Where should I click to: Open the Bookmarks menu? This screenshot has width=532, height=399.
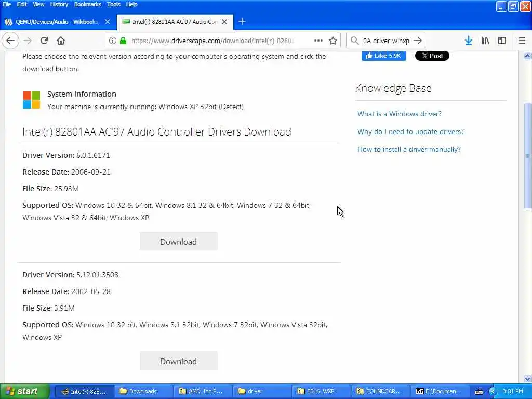pyautogui.click(x=87, y=4)
